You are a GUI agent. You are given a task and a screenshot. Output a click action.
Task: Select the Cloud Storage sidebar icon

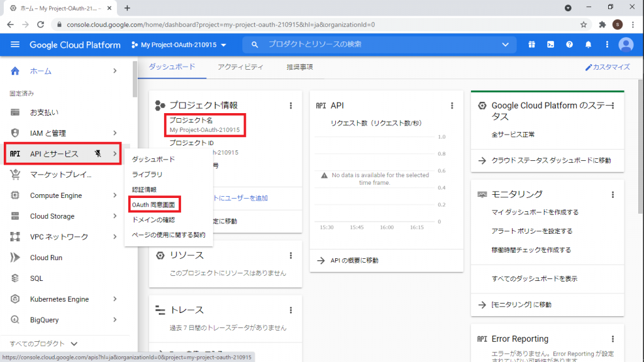click(x=14, y=216)
